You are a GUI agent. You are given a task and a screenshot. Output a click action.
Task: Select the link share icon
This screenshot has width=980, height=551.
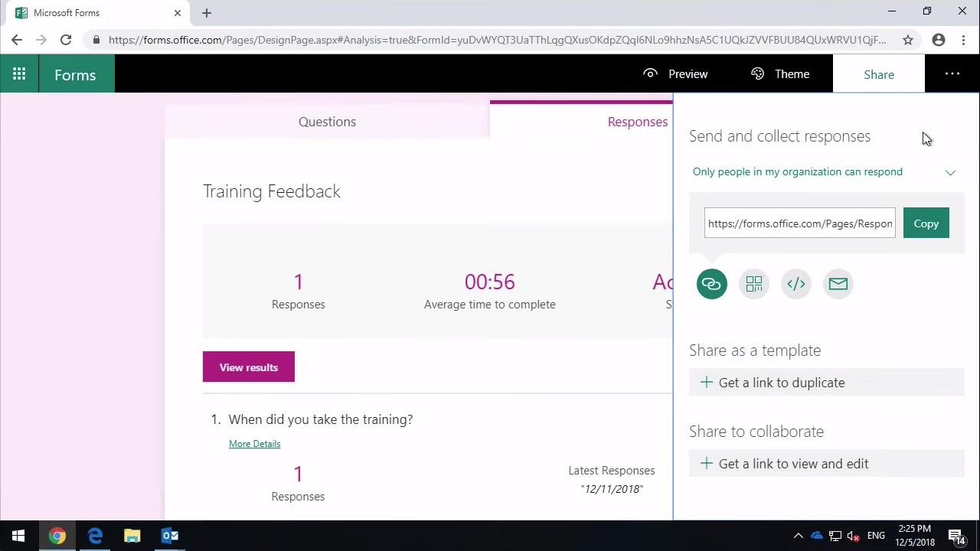[711, 284]
